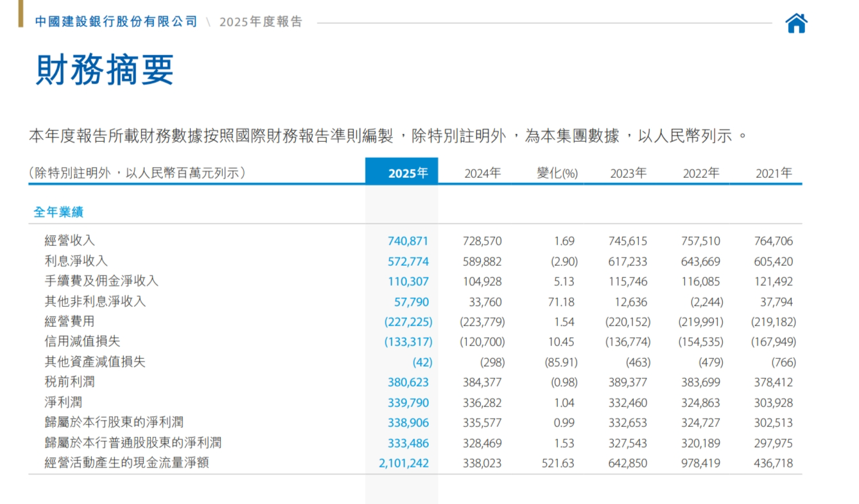The height and width of the screenshot is (504, 859).
Task: Click the 經營活動產生的現金流量淨額 row label
Action: point(126,463)
